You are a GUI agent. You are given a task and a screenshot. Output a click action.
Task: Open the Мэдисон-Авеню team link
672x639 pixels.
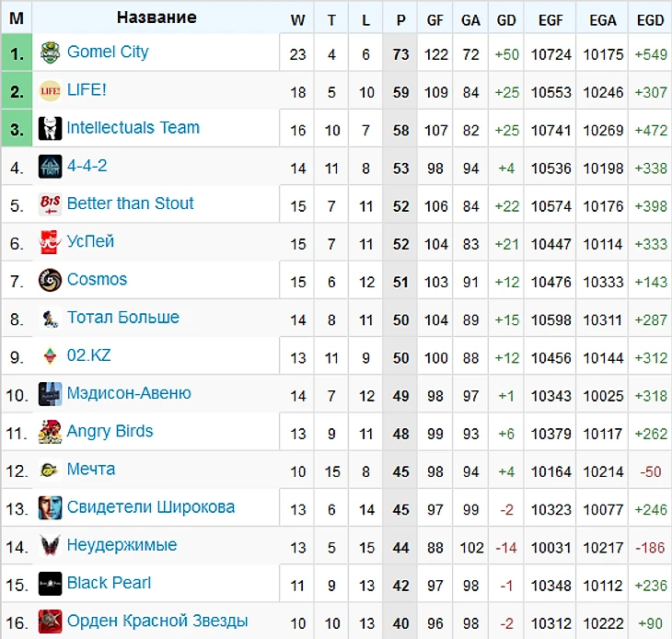[x=129, y=393]
